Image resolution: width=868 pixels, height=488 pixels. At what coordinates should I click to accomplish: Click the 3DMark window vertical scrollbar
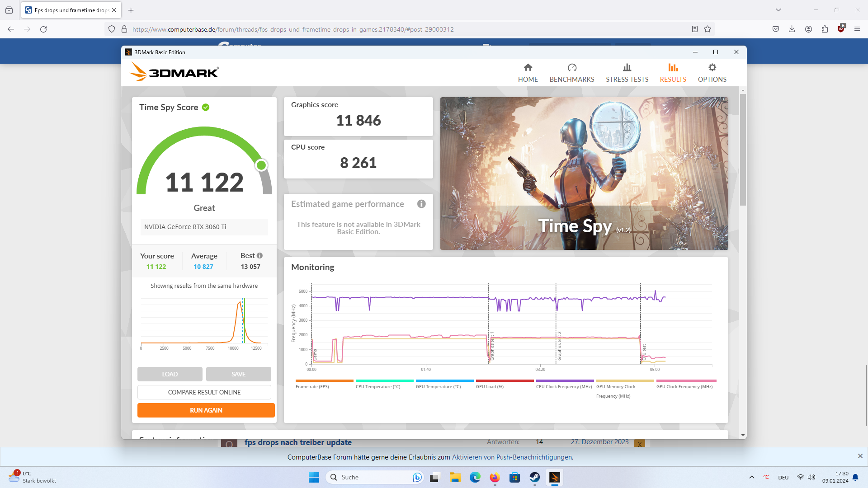(743, 149)
